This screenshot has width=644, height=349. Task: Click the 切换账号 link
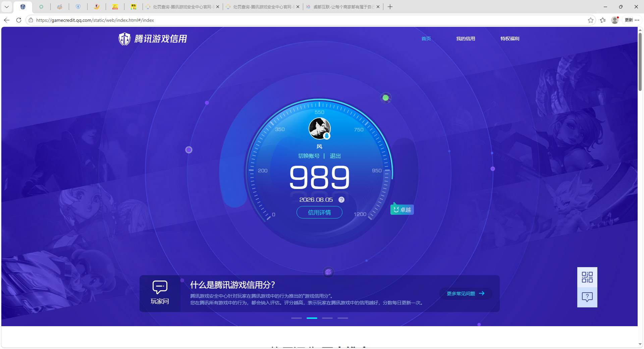point(309,156)
